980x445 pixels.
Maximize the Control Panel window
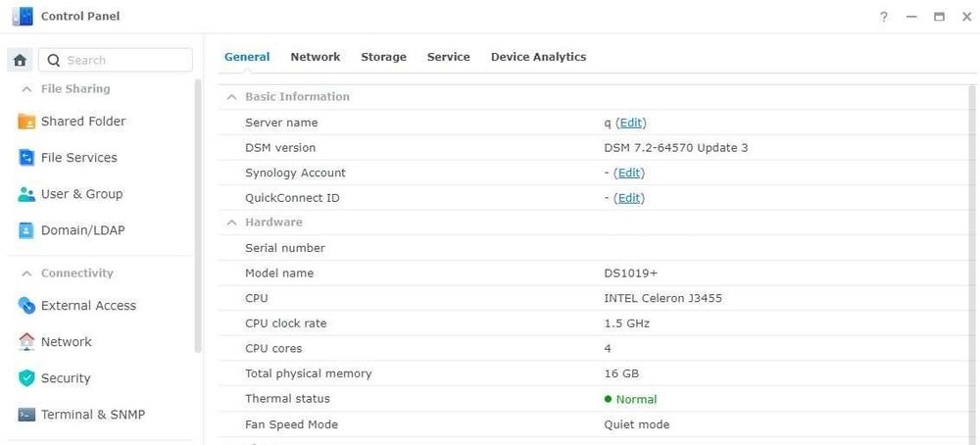[939, 17]
